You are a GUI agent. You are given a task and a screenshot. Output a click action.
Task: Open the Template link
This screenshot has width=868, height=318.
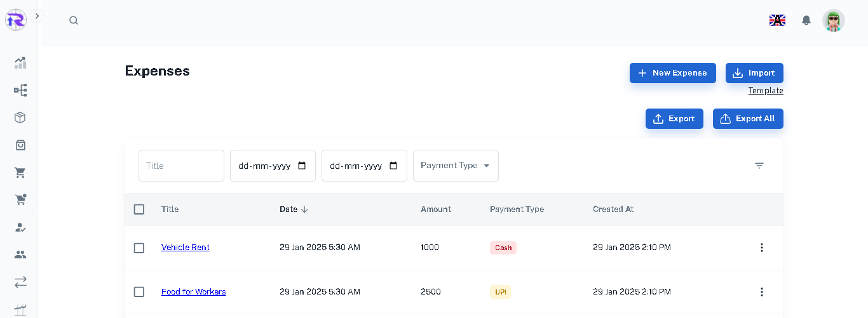pyautogui.click(x=766, y=91)
